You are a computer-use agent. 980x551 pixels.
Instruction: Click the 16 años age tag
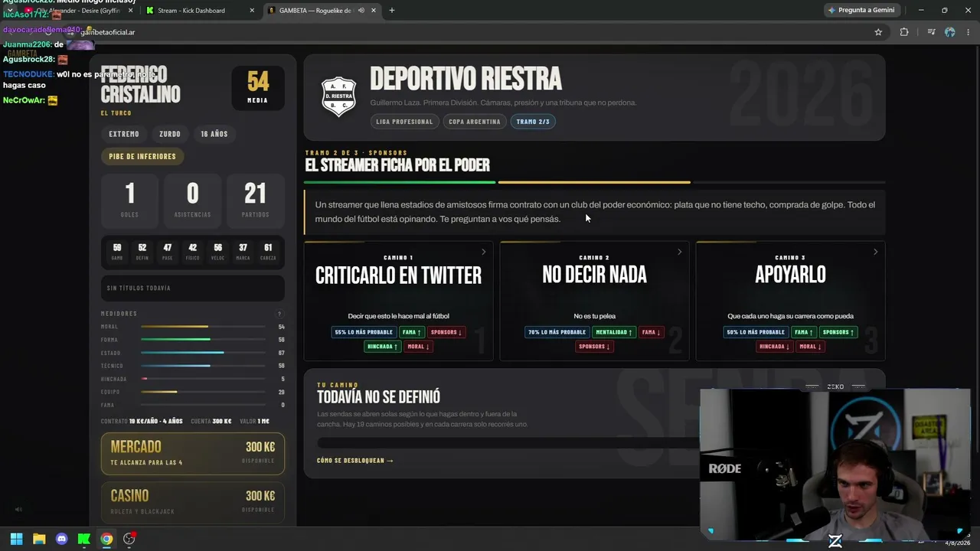[x=214, y=134]
